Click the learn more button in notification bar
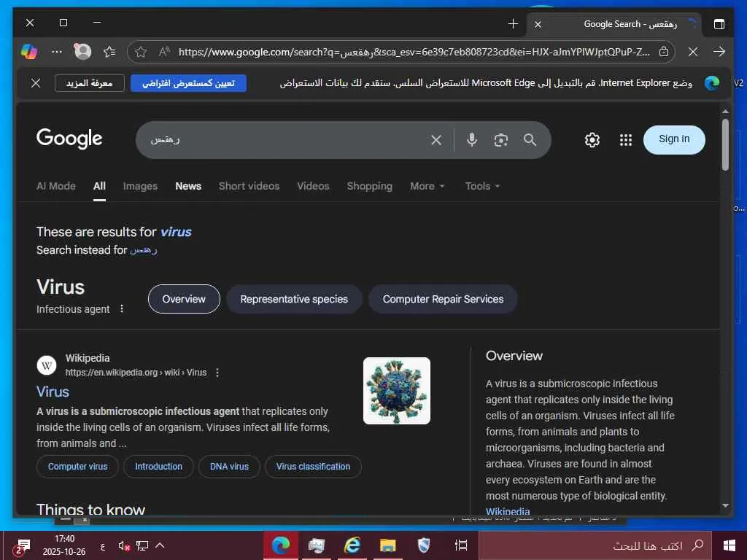The height and width of the screenshot is (560, 747). tap(89, 83)
